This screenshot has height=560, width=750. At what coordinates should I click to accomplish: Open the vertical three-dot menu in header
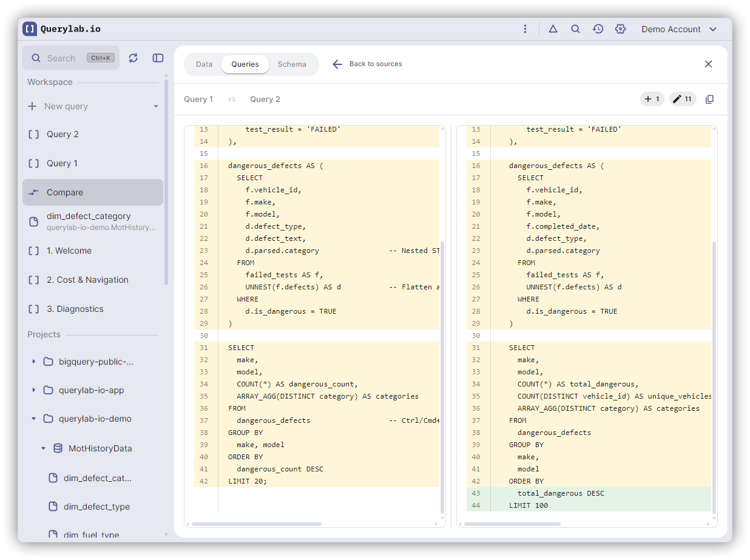525,29
